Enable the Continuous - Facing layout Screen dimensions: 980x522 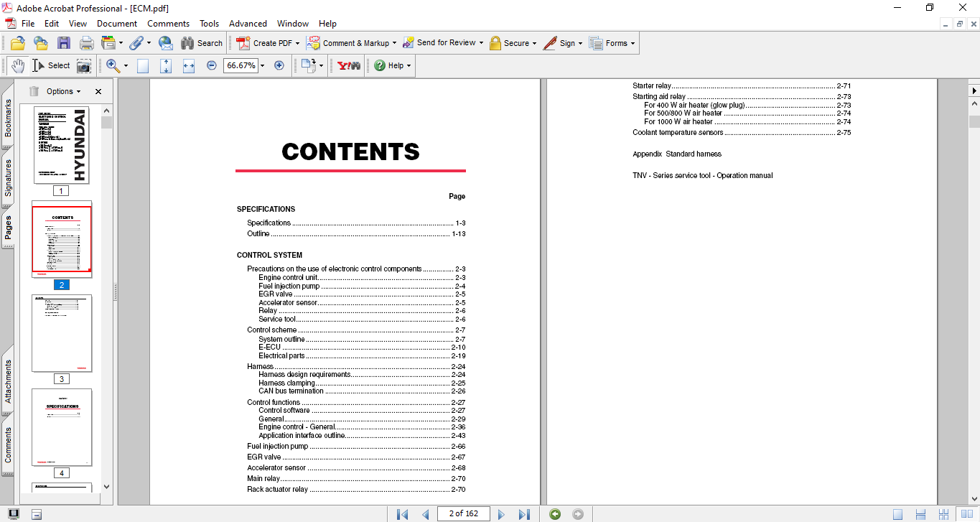[x=943, y=514]
